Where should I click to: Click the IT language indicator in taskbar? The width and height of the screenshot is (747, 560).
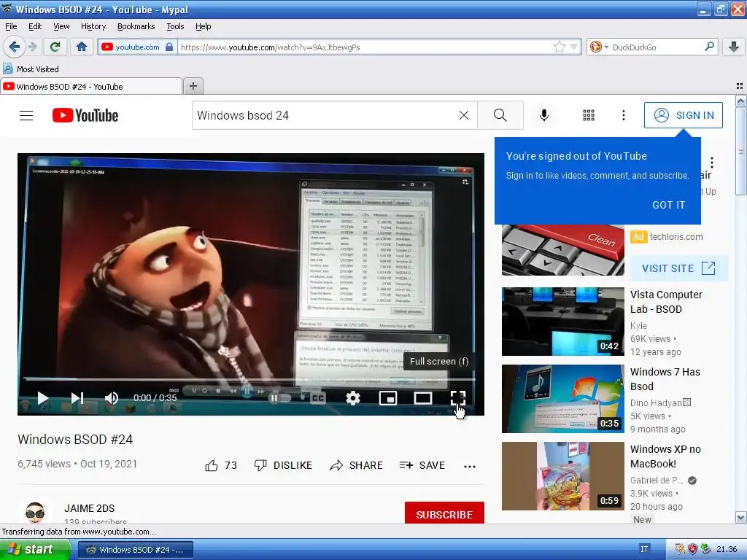coord(644,549)
